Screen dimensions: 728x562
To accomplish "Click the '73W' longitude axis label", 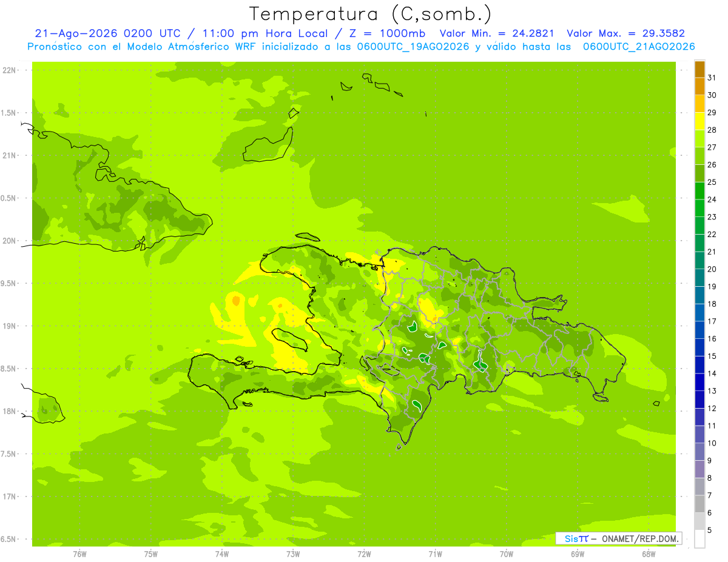I will pos(293,554).
